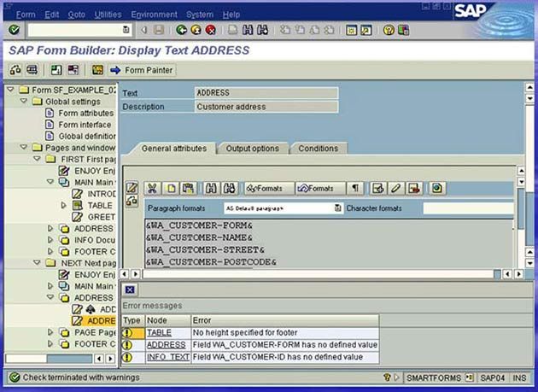Click the yellow Exit icon
538x392 pixels.
pos(196,30)
